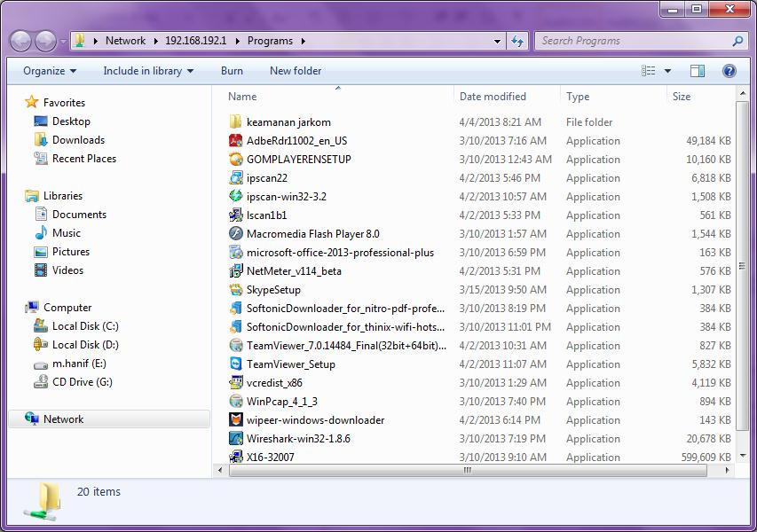Open the Organize dropdown menu
The height and width of the screenshot is (532, 757).
click(x=49, y=71)
